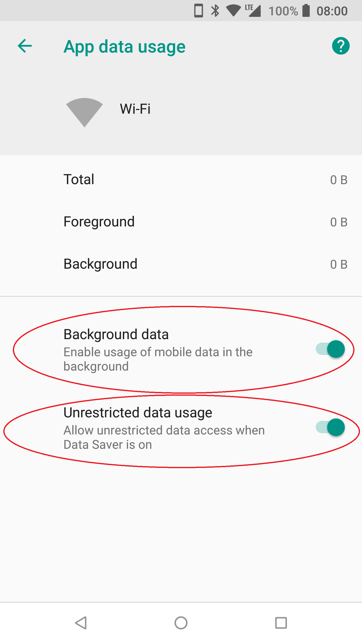Tap the clock showing 08:00
The height and width of the screenshot is (644, 362).
(x=332, y=11)
